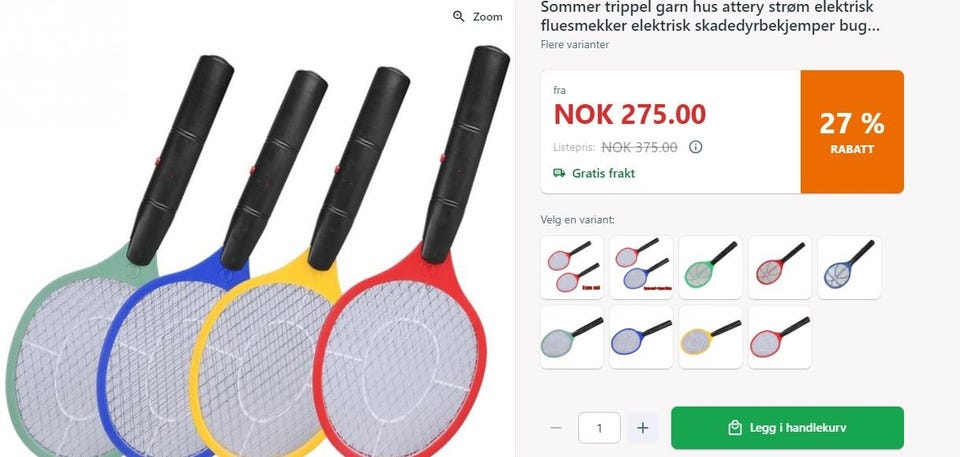Screen dimensions: 960x457
Task: Click the green free shipping truck icon
Action: (559, 173)
